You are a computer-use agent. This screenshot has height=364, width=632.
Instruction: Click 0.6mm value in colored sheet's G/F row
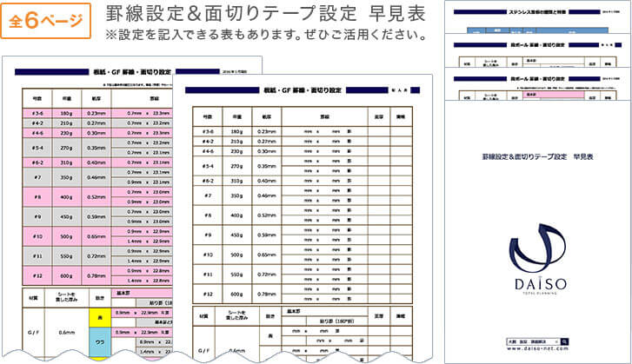point(67,333)
